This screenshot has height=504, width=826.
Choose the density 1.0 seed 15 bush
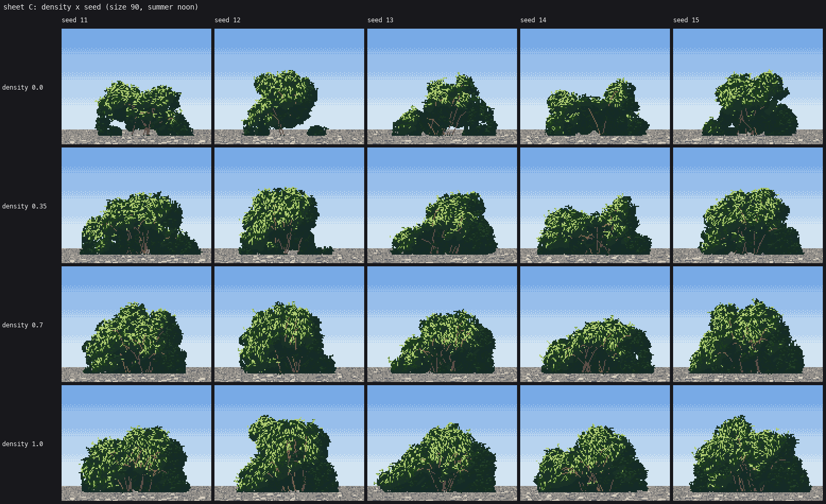748,443
